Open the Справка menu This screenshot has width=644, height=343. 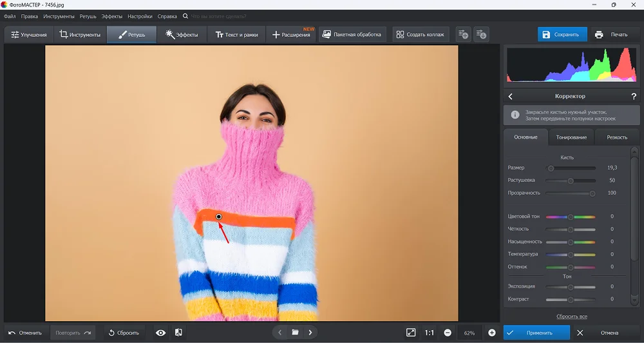(x=167, y=17)
